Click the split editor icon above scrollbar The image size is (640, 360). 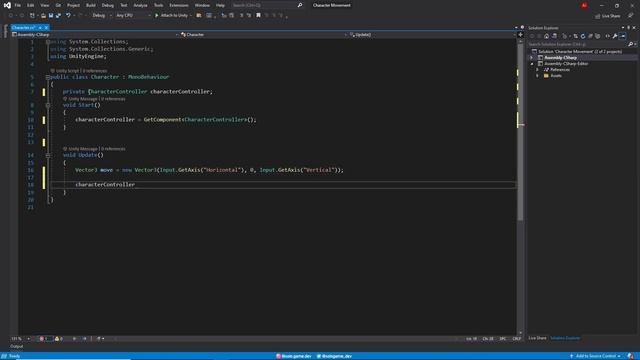point(520,35)
